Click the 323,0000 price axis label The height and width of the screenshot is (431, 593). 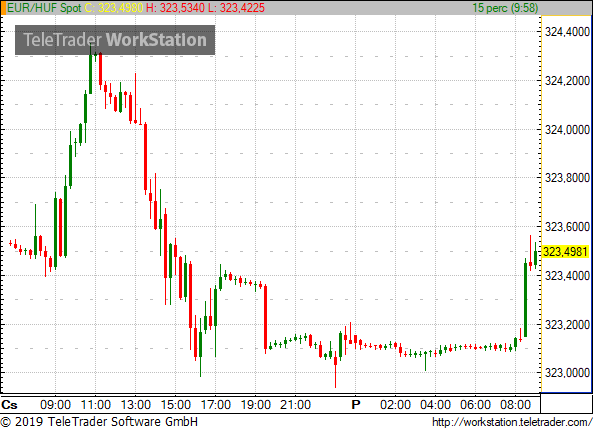coord(567,373)
